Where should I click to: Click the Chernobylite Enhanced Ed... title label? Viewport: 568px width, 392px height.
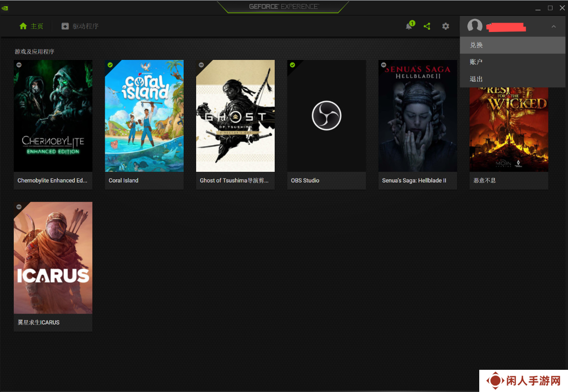pyautogui.click(x=52, y=181)
